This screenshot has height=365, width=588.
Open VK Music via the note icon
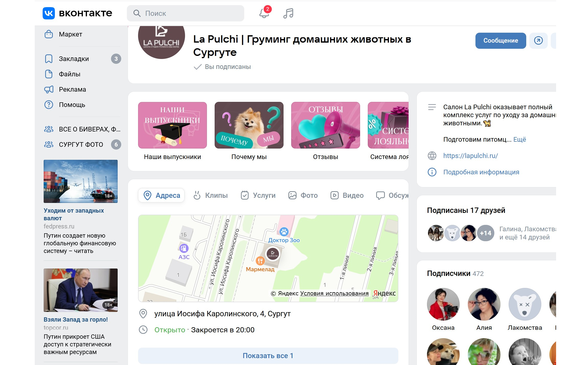click(x=288, y=13)
